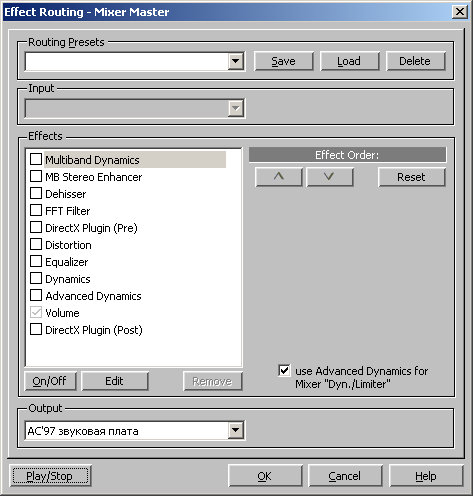The image size is (473, 496).
Task: Cancel the Effect Routing dialog
Action: pyautogui.click(x=345, y=476)
